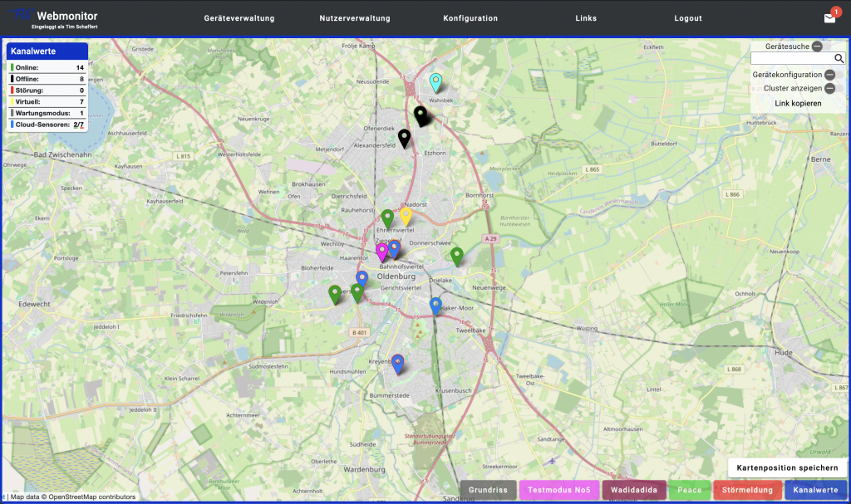This screenshot has width=851, height=504.
Task: Select the black marker near Alexandersfeld
Action: point(404,138)
